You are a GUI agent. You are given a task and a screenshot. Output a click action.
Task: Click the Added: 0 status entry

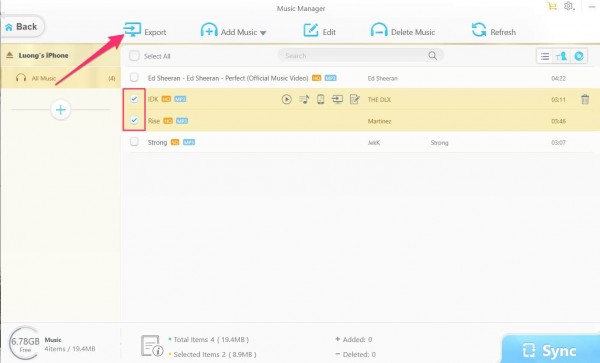click(x=354, y=339)
